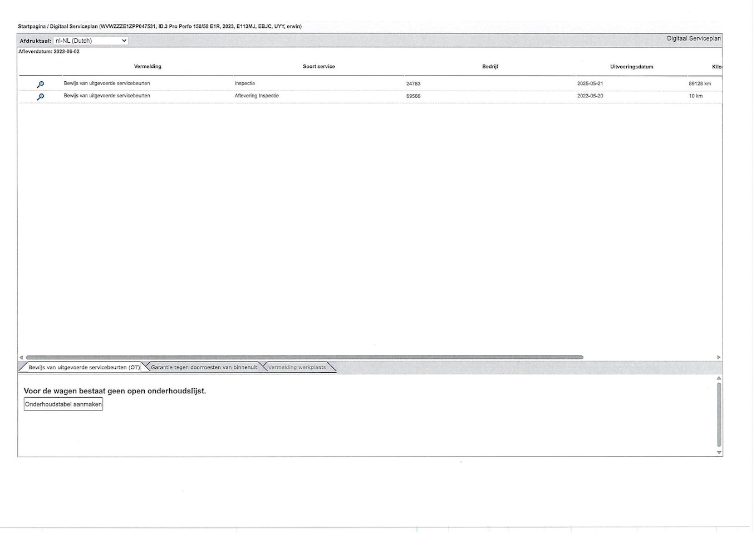
Task: Select Bedrijf value 69566
Action: point(413,96)
